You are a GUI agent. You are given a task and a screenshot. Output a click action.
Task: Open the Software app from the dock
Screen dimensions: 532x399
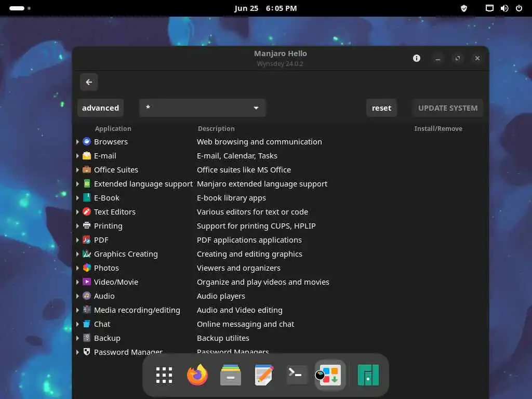pos(330,375)
